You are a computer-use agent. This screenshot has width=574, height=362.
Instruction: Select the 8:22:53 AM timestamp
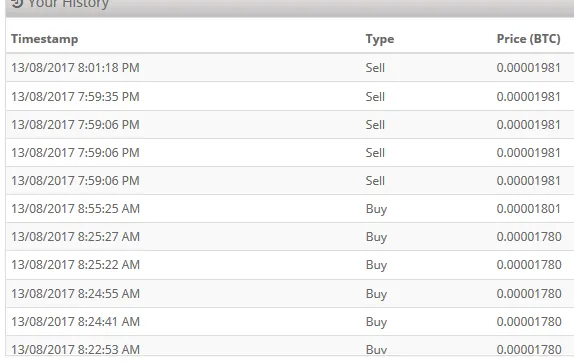click(x=75, y=350)
